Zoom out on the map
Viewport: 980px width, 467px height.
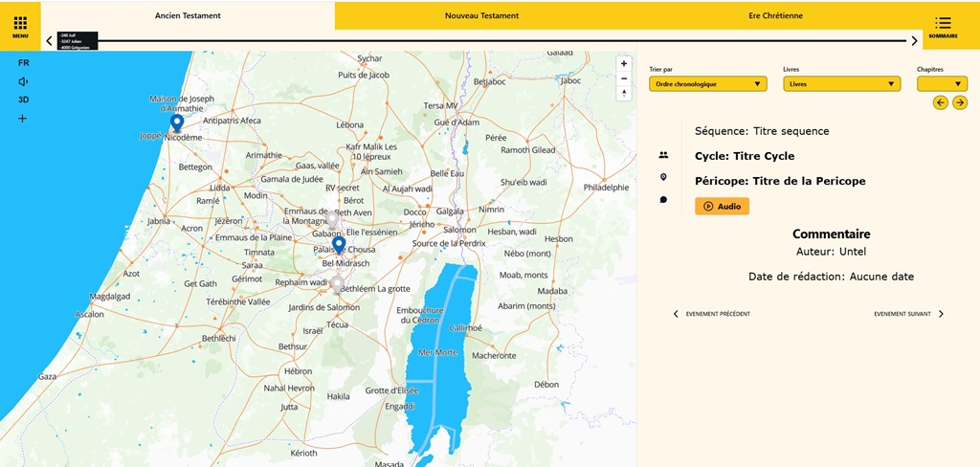tap(624, 78)
